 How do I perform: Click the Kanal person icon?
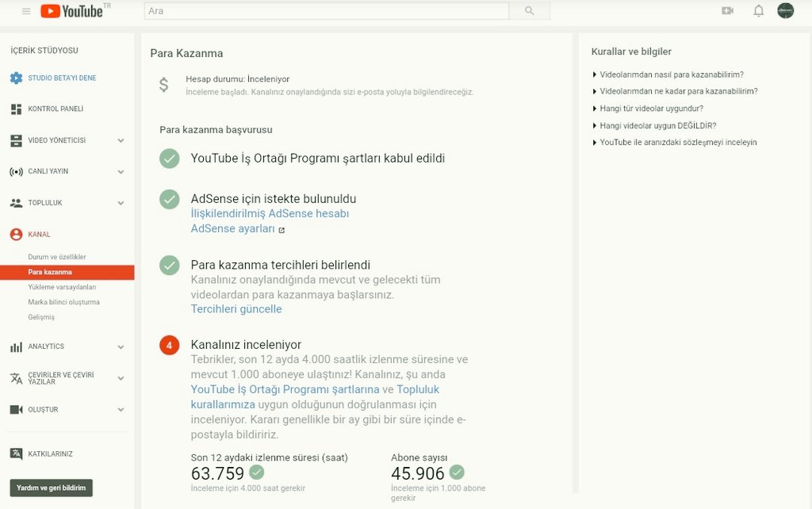tap(16, 234)
